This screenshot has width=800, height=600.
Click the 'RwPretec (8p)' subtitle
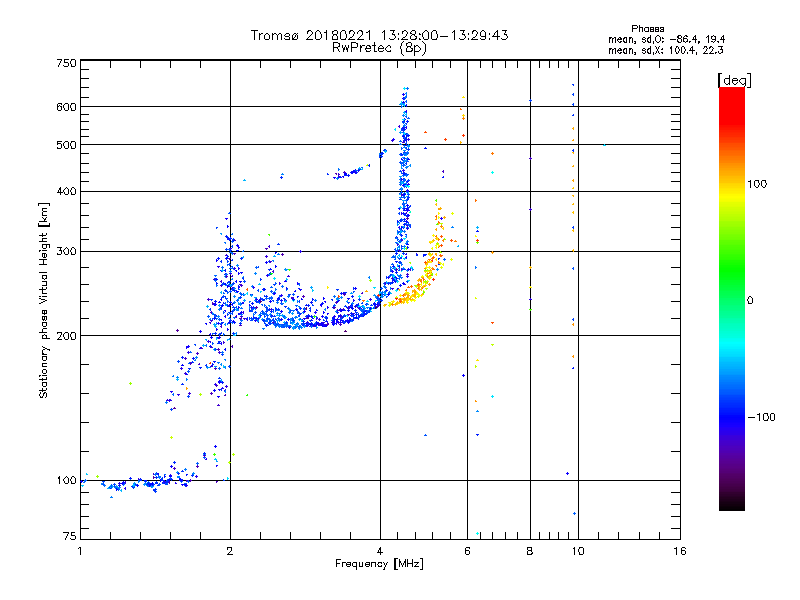(x=379, y=48)
